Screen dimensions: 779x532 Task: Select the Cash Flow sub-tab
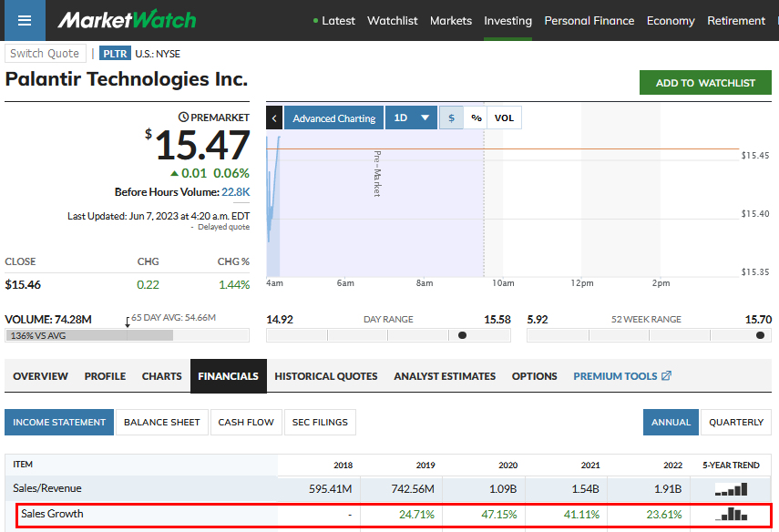[x=246, y=422]
